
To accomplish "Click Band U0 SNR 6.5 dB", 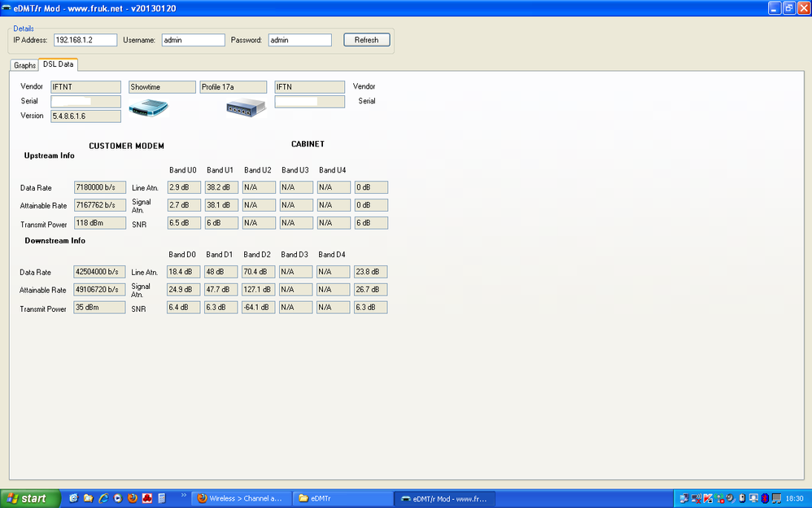I will click(x=184, y=223).
